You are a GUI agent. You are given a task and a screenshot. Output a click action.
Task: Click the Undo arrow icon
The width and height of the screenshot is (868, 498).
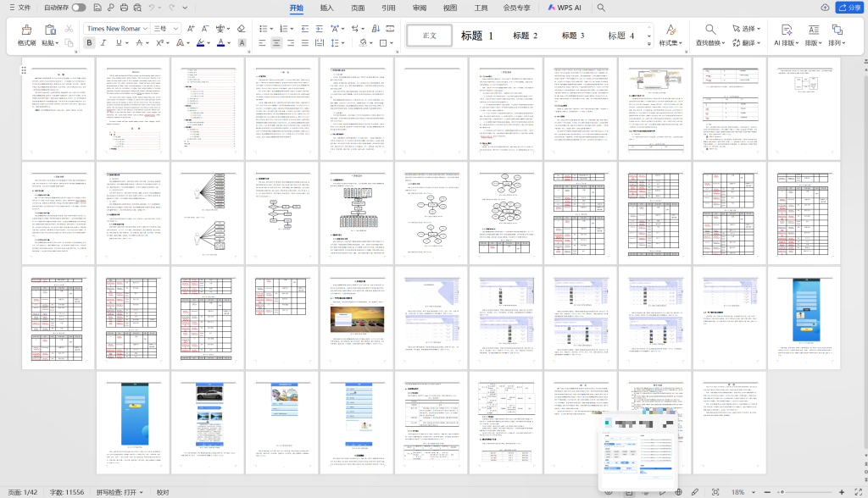152,8
